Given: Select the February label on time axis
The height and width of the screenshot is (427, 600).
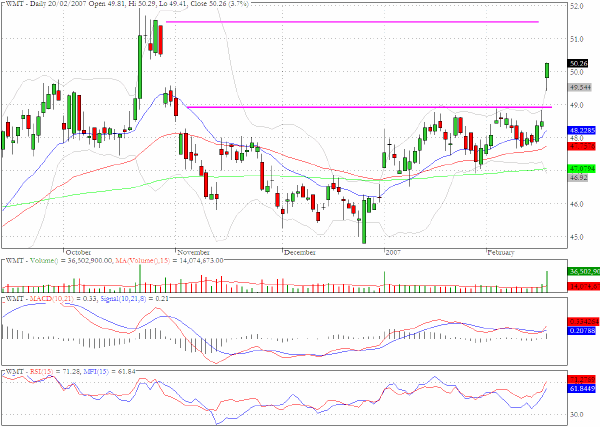Looking at the screenshot, I should pyautogui.click(x=501, y=253).
